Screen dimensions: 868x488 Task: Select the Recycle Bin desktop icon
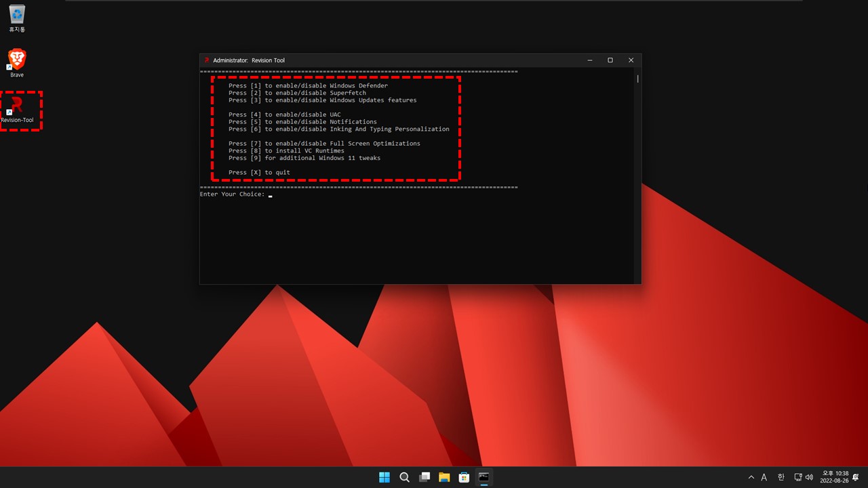click(17, 18)
